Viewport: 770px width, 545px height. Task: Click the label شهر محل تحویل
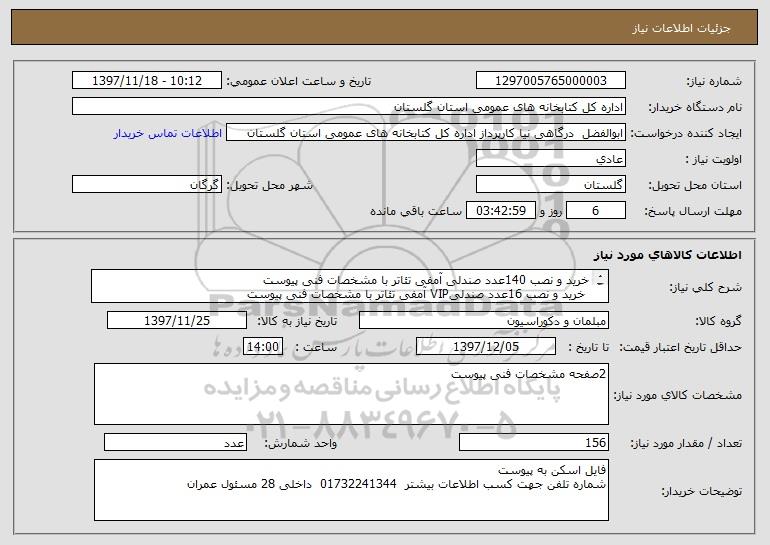pyautogui.click(x=269, y=185)
